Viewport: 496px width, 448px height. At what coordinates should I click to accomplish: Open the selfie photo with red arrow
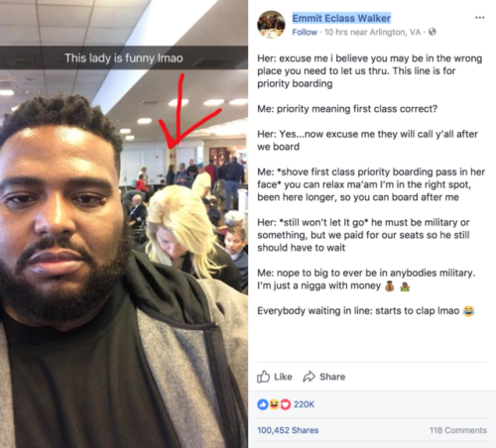point(124,224)
